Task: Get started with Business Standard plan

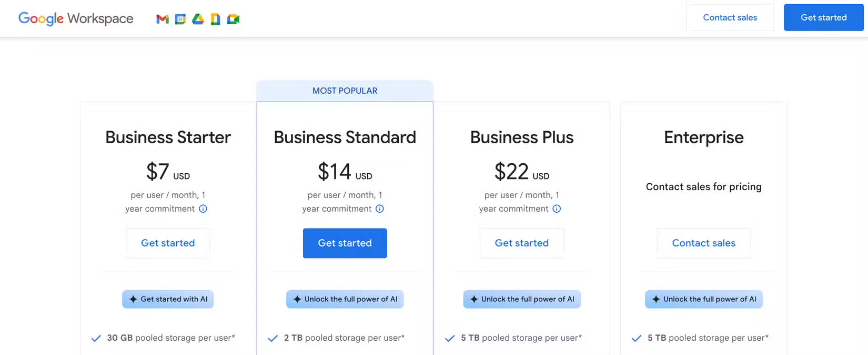Action: coord(345,243)
